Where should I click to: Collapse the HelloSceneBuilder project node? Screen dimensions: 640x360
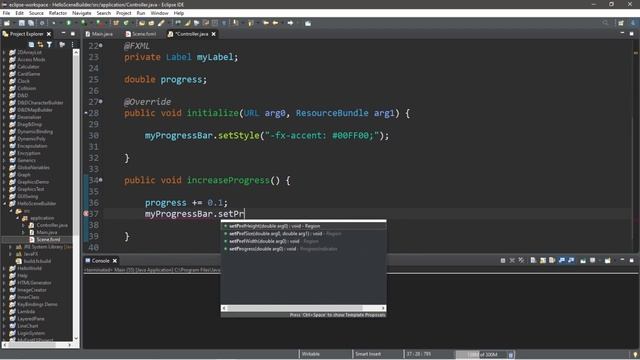[4, 203]
